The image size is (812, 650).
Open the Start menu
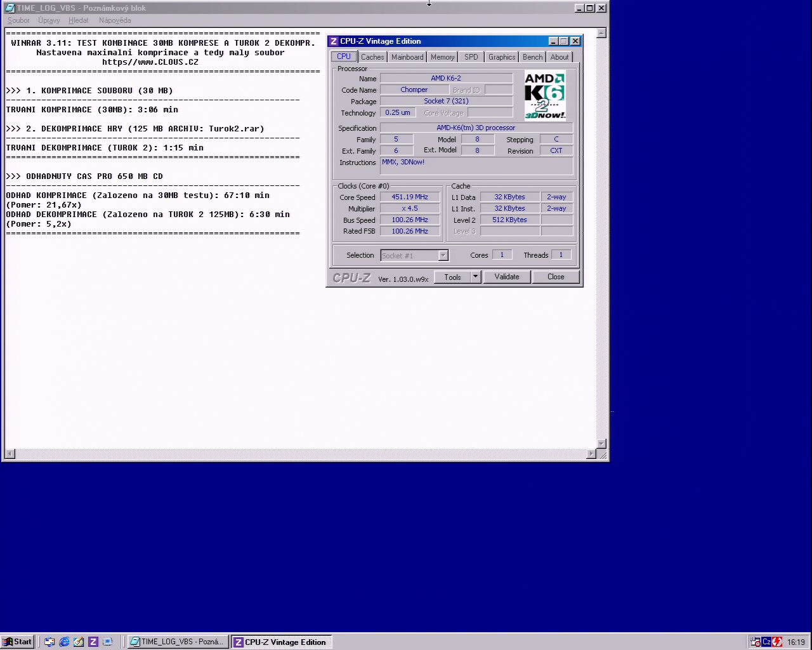click(17, 642)
